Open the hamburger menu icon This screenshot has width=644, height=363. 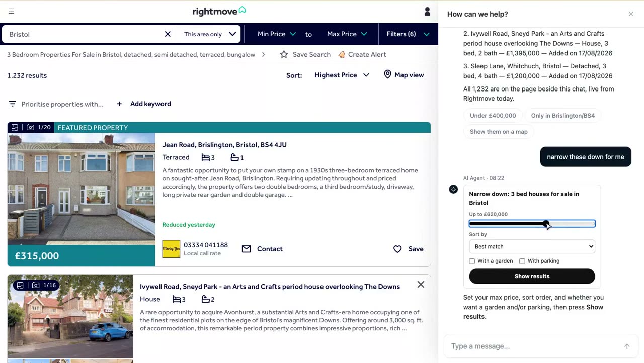11,11
